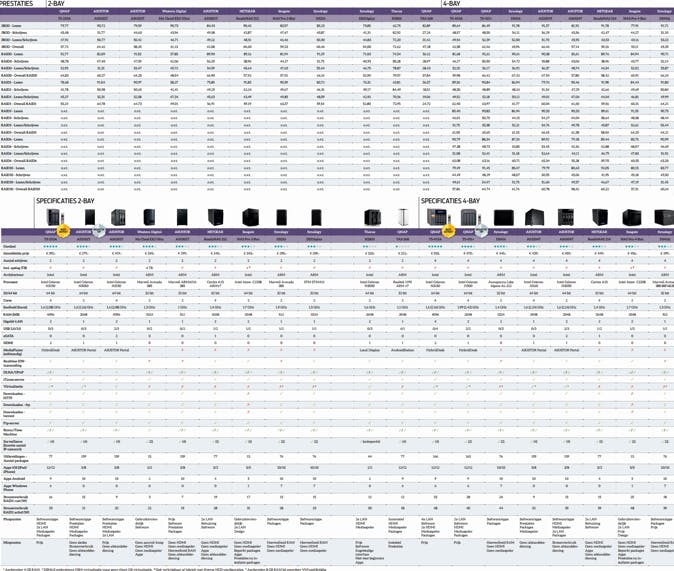Viewport: 674px width, 571px height.
Task: Select the Minpunten row label
Action: [x=12, y=542]
